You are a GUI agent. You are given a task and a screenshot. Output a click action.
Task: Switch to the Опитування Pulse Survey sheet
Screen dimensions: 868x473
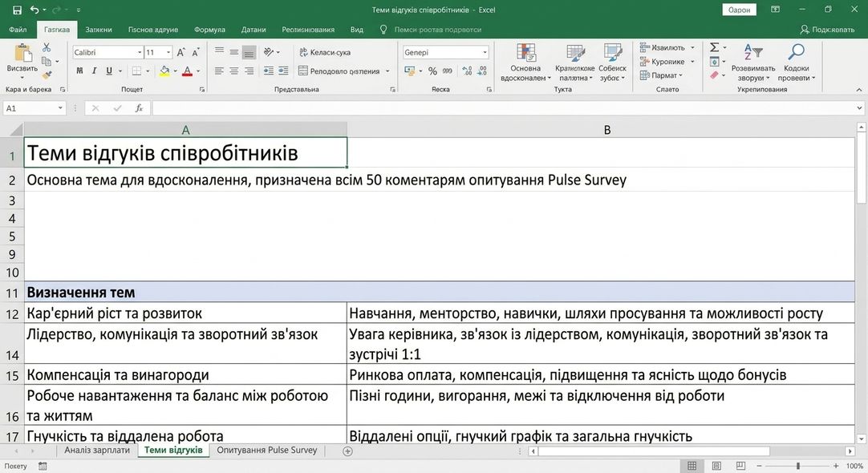[267, 451]
